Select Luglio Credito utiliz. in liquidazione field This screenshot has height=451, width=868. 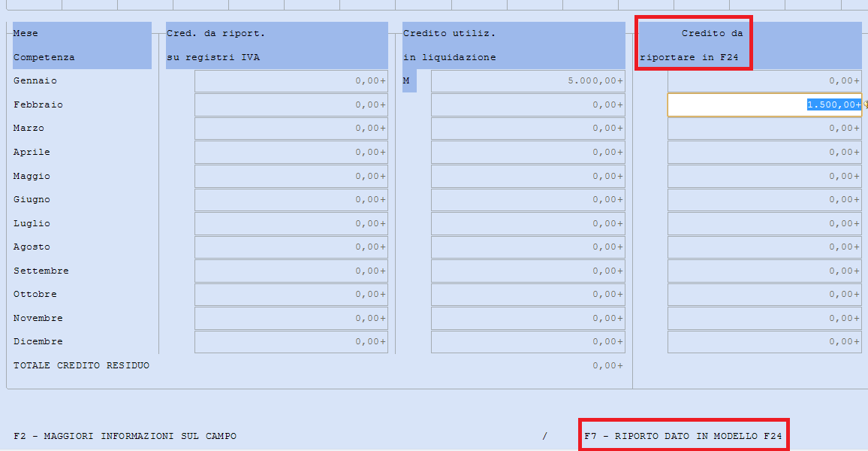[x=528, y=223]
